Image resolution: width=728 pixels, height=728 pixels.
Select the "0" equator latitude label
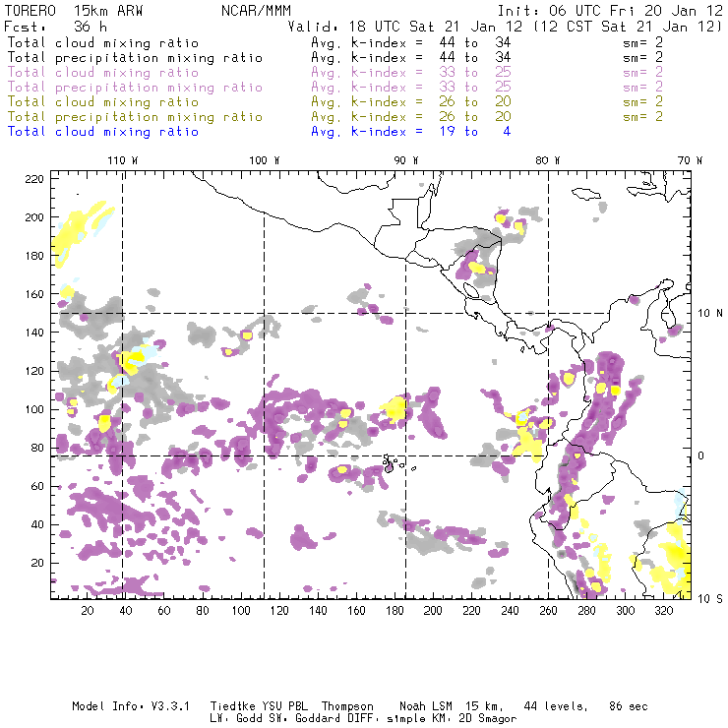click(701, 455)
